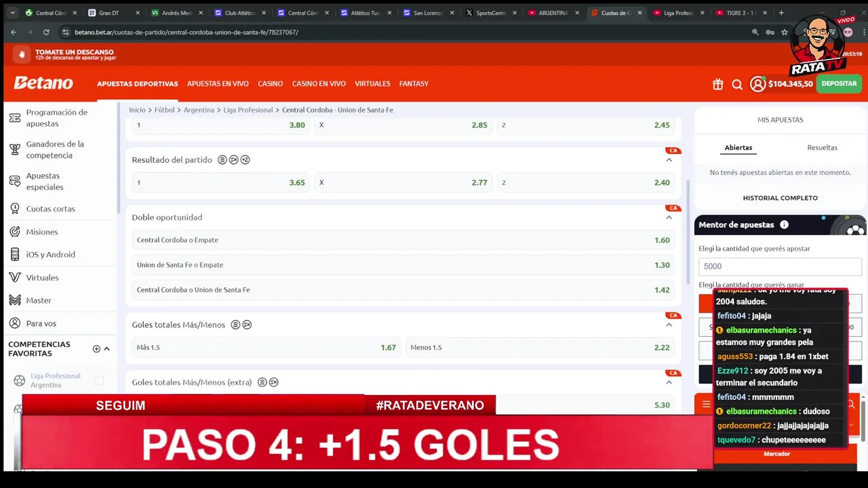The height and width of the screenshot is (488, 868).
Task: Click the bet amount field showing 5000
Action: pos(780,266)
